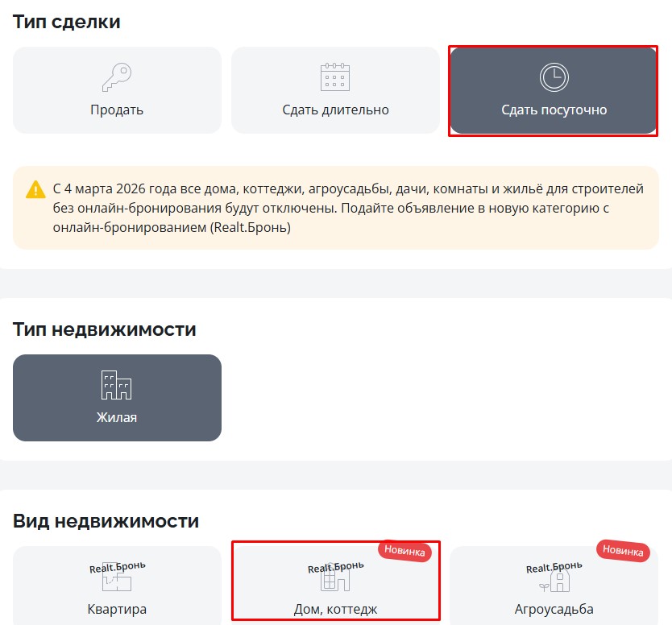Click the Новинка badge on Агроусадьба

(x=623, y=552)
